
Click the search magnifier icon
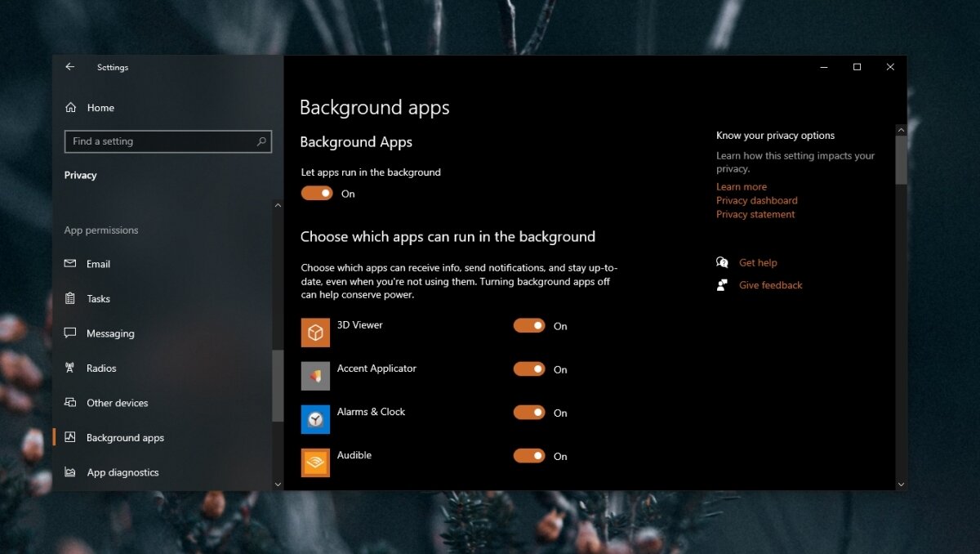point(261,141)
